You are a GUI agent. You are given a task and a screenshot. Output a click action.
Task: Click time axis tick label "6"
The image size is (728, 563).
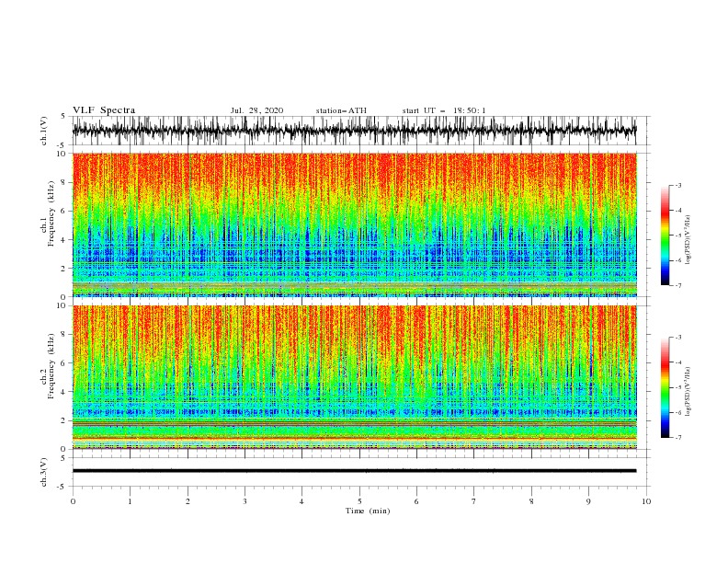[416, 501]
